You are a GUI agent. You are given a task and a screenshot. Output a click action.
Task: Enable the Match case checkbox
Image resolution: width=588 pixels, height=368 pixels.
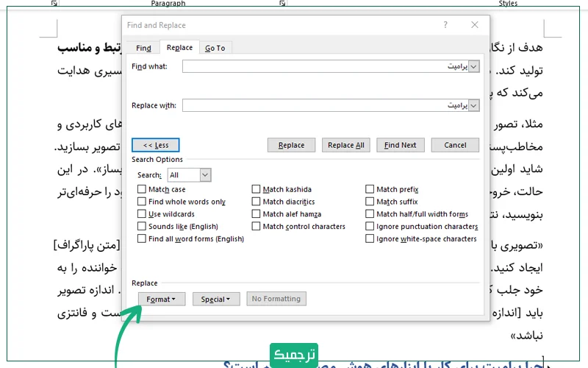(141, 190)
